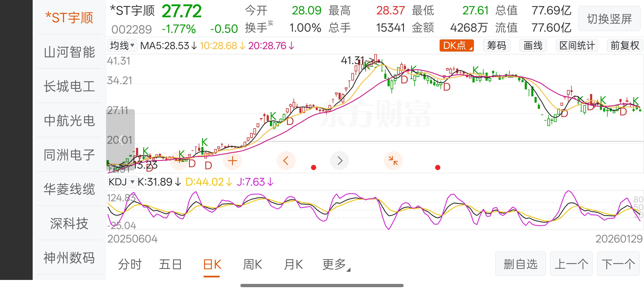The image size is (644, 293).
Task: Toggle the 筹码 chip distribution view
Action: (496, 46)
